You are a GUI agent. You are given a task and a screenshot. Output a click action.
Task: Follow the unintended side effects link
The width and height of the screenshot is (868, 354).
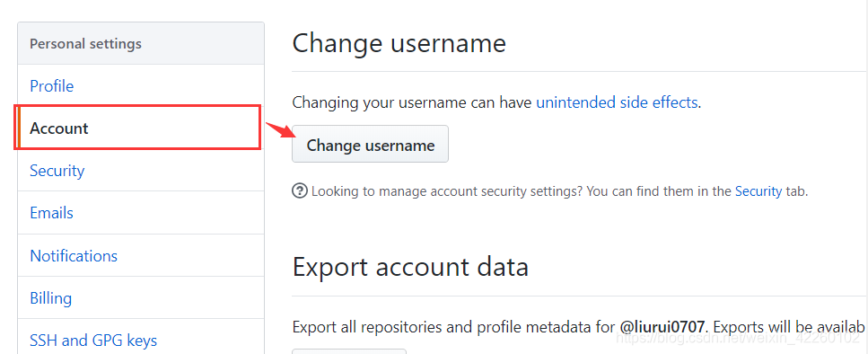(x=617, y=102)
